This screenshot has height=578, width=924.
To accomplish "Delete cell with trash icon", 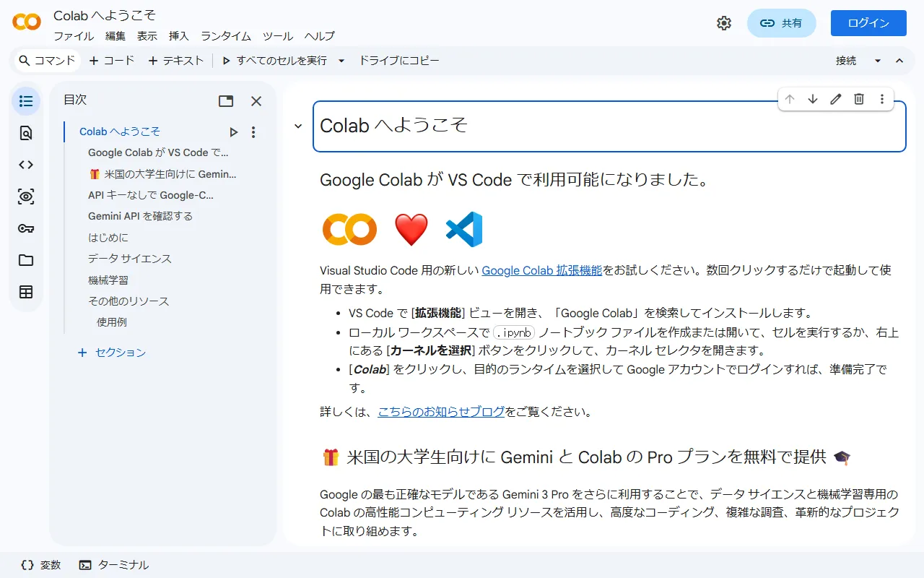I will [x=859, y=99].
